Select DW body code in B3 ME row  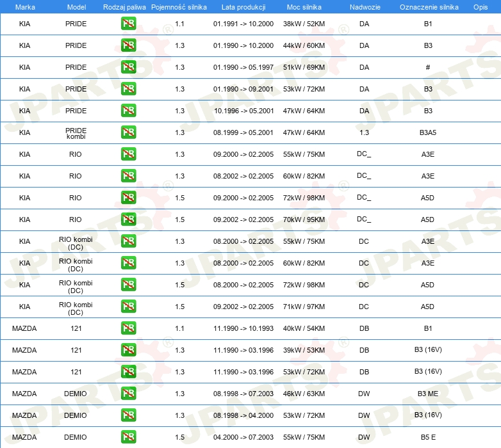point(364,394)
